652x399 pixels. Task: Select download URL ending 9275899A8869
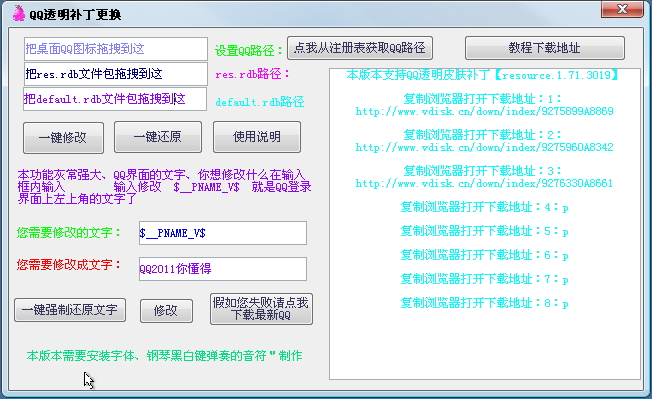click(484, 111)
